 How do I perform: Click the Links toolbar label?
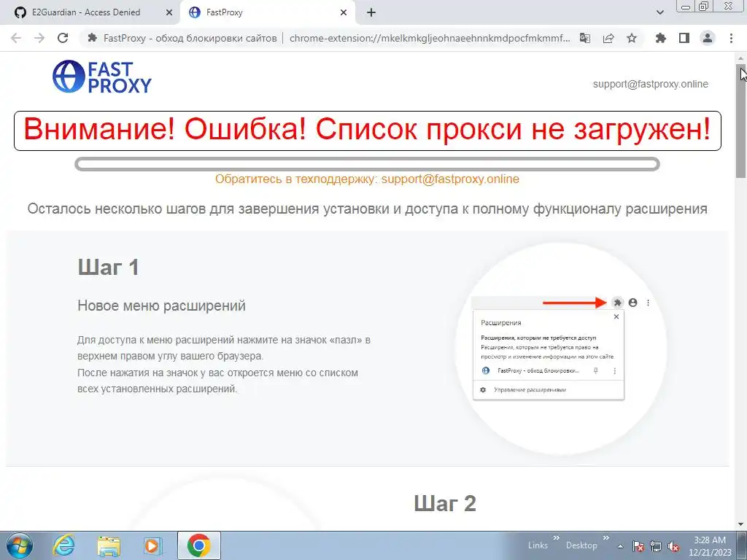point(538,545)
